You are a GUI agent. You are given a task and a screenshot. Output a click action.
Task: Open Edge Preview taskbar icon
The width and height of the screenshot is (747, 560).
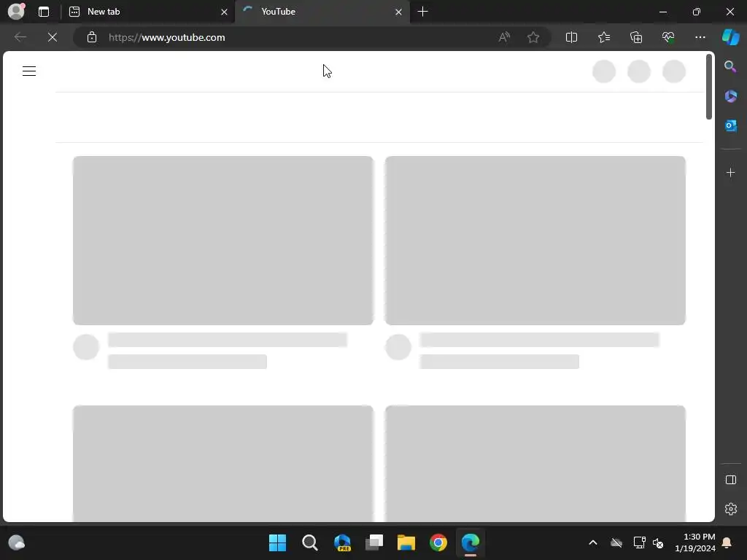(x=342, y=542)
